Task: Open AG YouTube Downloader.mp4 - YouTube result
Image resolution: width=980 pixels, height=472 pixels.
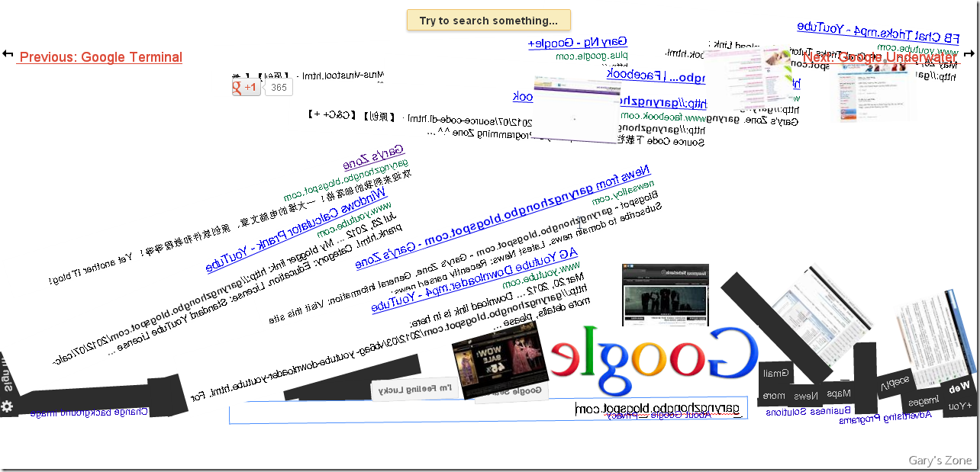Action: pos(476,280)
